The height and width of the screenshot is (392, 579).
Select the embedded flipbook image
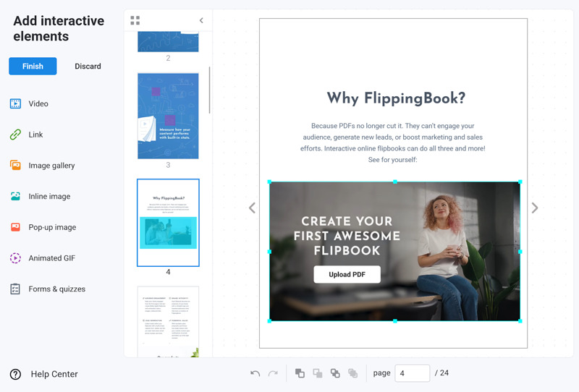pyautogui.click(x=394, y=252)
